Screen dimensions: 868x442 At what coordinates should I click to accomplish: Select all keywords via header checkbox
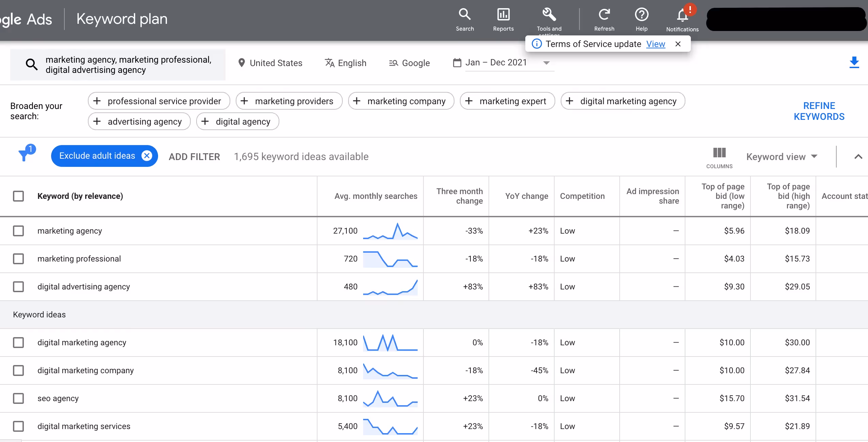[18, 196]
